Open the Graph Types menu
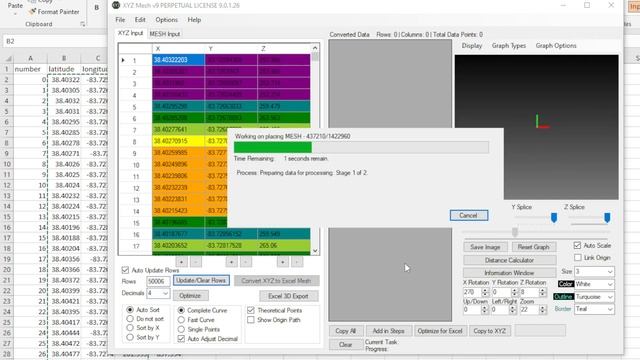The width and height of the screenshot is (640, 360). pyautogui.click(x=509, y=46)
